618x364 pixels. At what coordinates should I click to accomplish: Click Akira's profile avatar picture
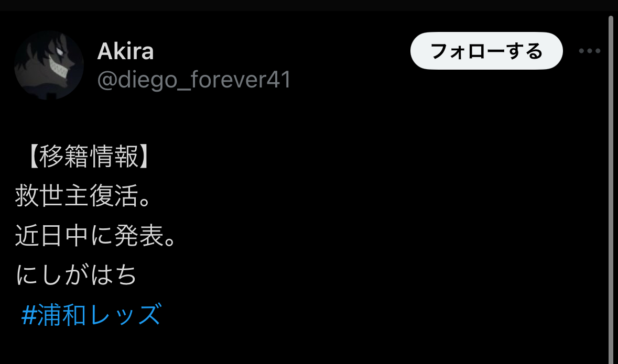[49, 65]
